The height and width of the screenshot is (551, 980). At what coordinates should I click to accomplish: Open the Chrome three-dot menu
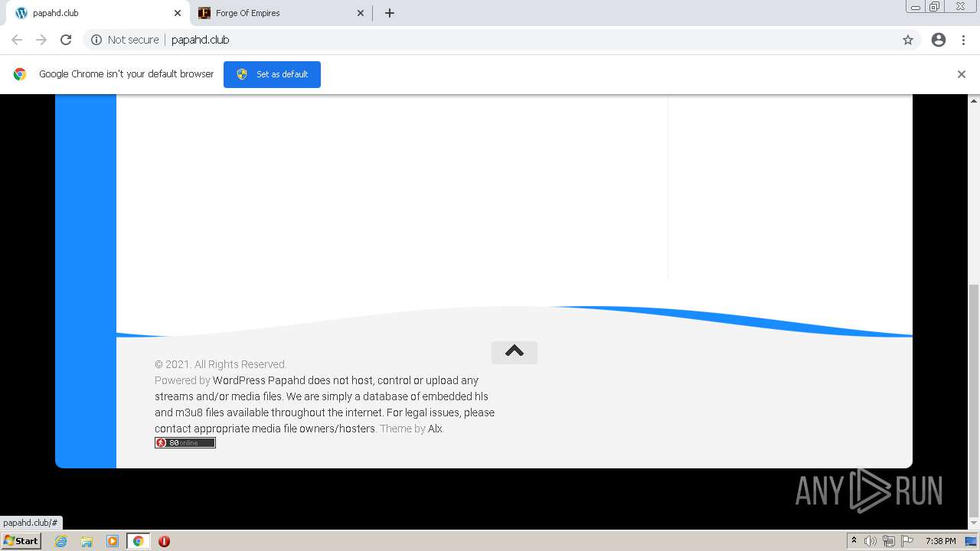tap(963, 40)
